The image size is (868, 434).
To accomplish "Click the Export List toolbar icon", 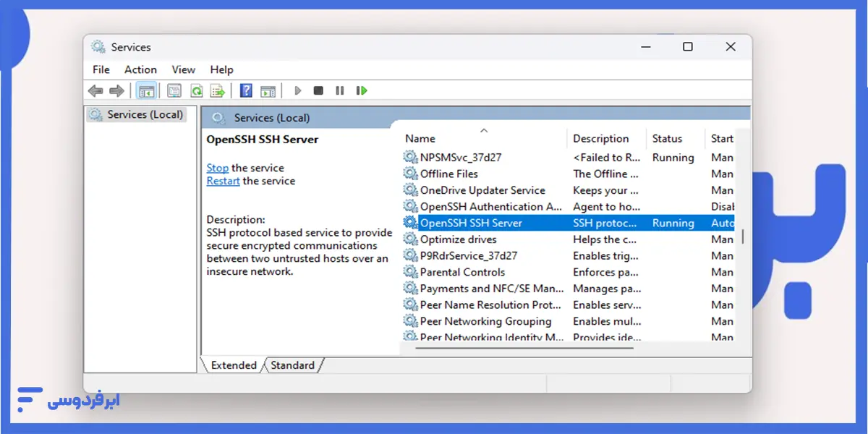I will [x=218, y=90].
